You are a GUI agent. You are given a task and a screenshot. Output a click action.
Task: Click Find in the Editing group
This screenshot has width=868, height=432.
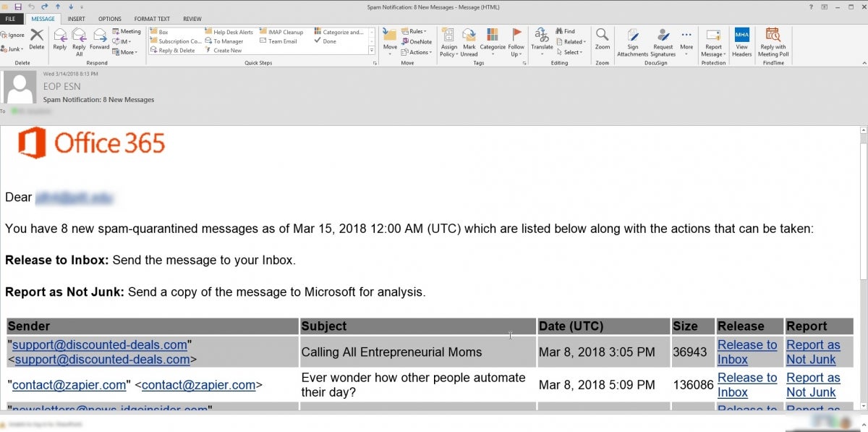pos(565,31)
